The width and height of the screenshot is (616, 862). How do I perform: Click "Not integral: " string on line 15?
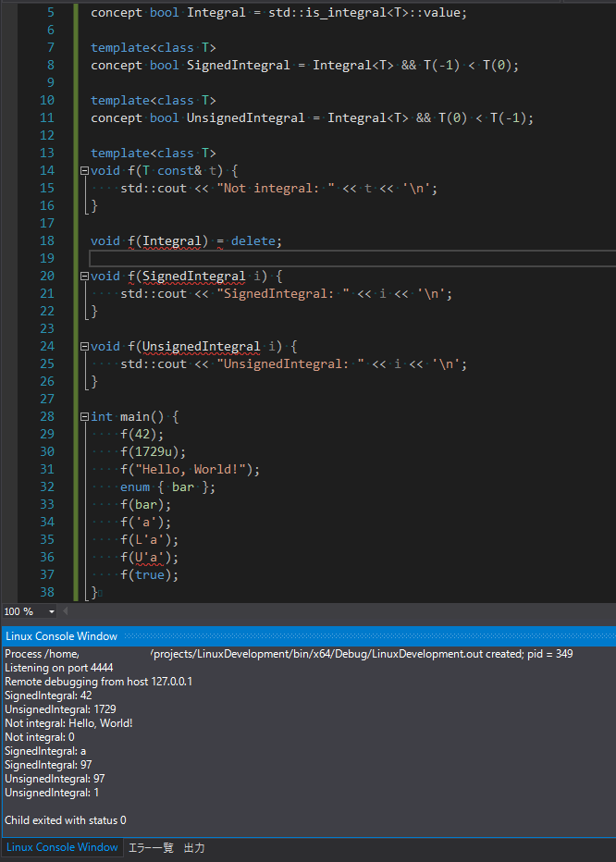(276, 188)
